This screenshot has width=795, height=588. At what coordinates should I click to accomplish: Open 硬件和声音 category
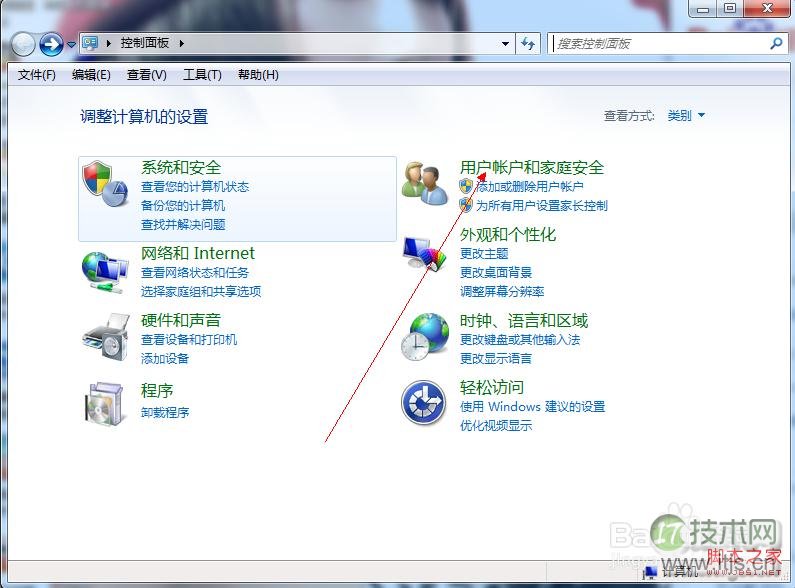click(181, 320)
